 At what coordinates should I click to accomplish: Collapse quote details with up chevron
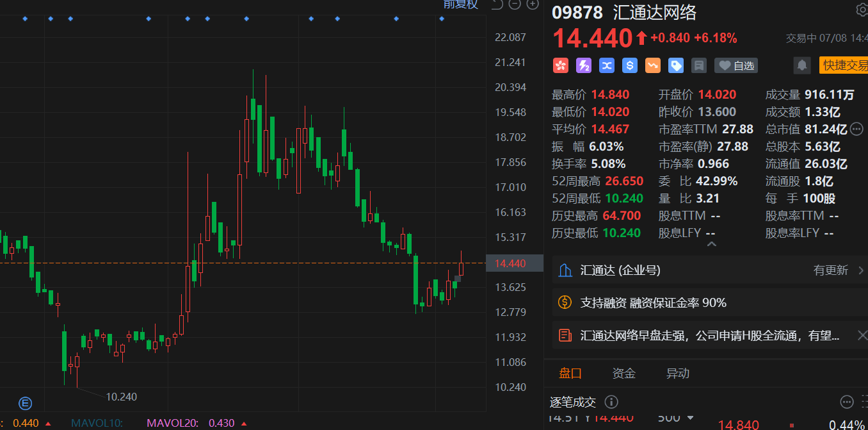tap(711, 244)
